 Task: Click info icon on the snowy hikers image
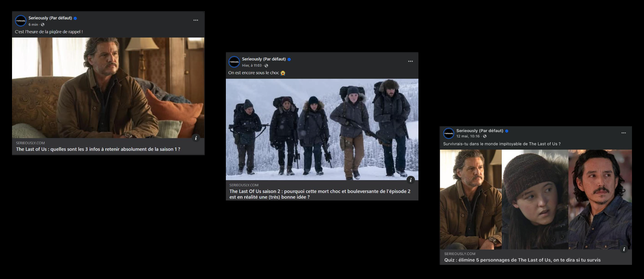(x=410, y=180)
